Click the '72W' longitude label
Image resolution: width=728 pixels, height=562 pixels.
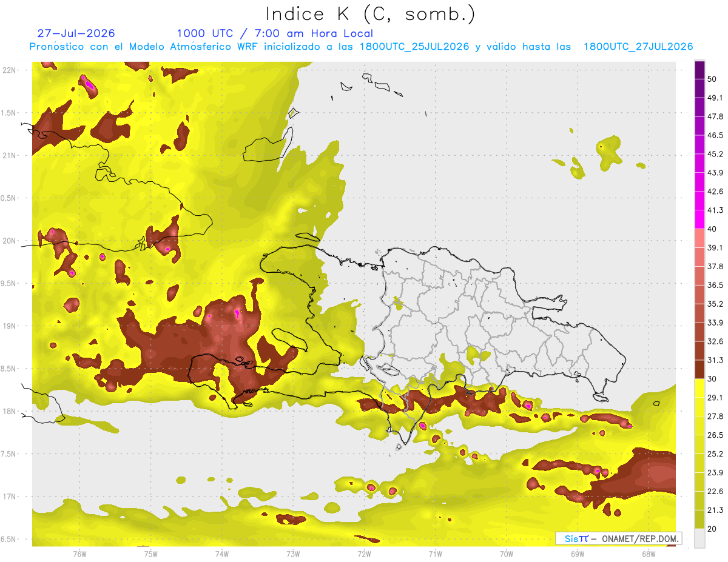click(364, 554)
